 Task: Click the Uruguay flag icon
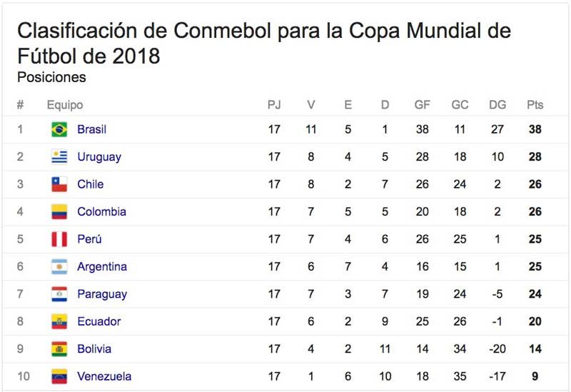click(59, 157)
